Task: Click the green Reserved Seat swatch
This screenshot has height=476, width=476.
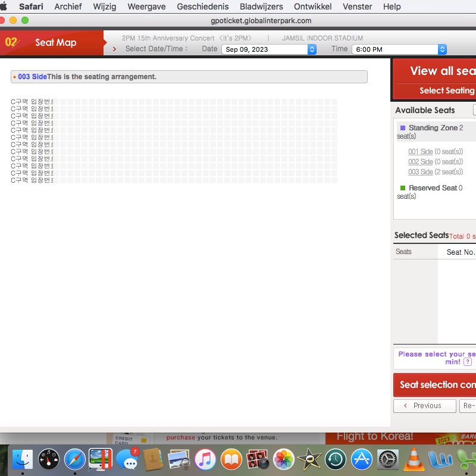Action: 403,188
